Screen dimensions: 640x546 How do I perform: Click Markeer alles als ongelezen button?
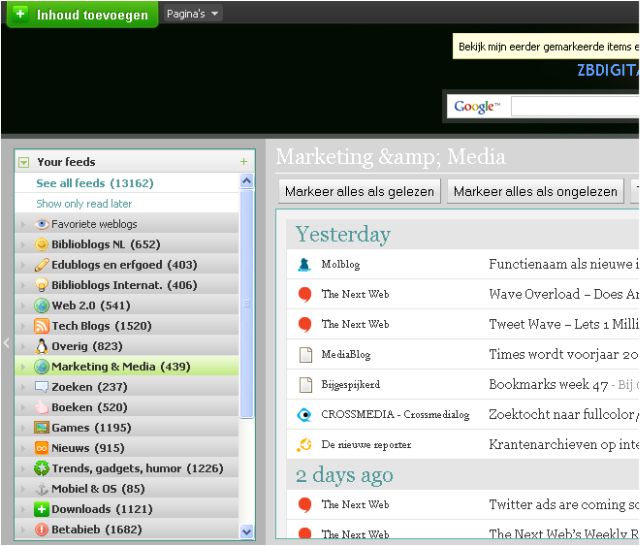(535, 191)
